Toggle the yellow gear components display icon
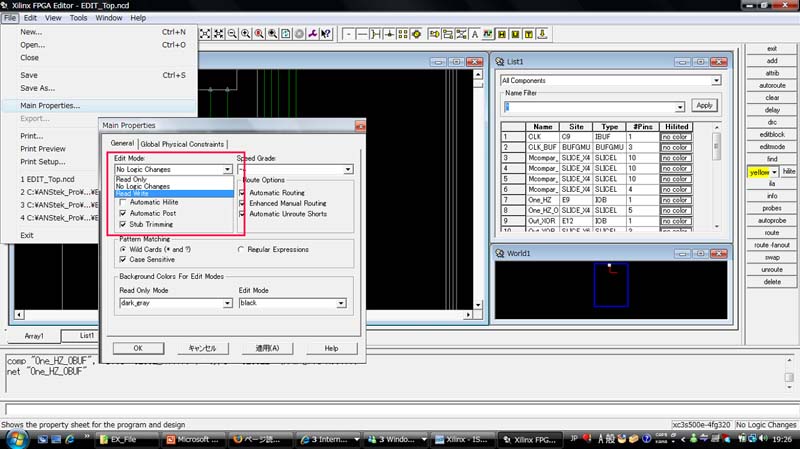Viewport: 800px width, 449px height. click(x=416, y=34)
